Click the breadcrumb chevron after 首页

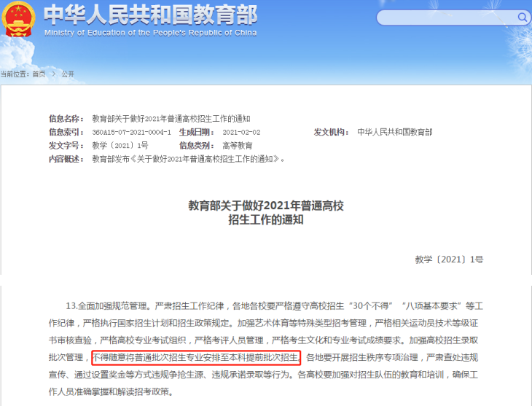click(x=53, y=74)
